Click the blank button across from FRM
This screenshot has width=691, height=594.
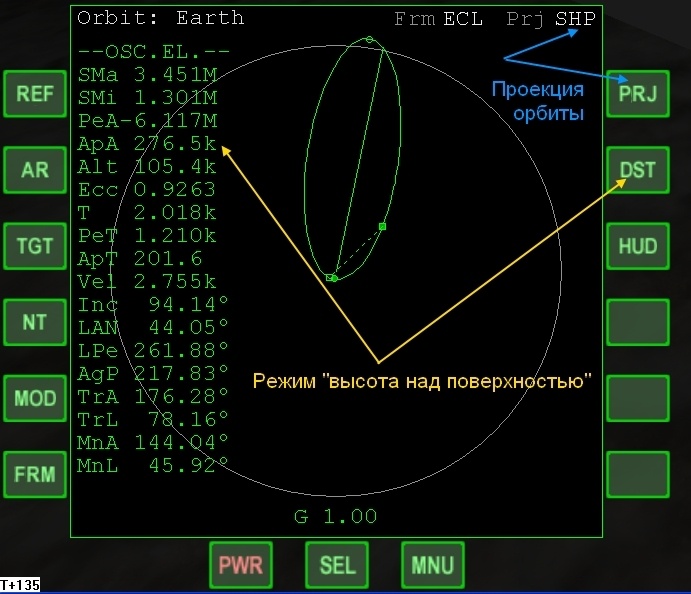(638, 475)
